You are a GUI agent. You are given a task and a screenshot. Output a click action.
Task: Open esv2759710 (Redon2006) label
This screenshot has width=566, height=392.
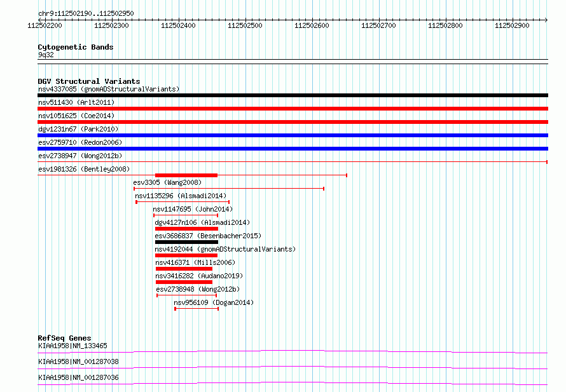pos(80,142)
